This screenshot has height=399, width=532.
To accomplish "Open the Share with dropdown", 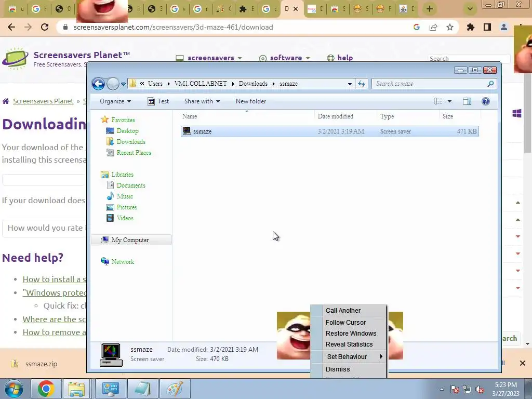I will 202,101.
